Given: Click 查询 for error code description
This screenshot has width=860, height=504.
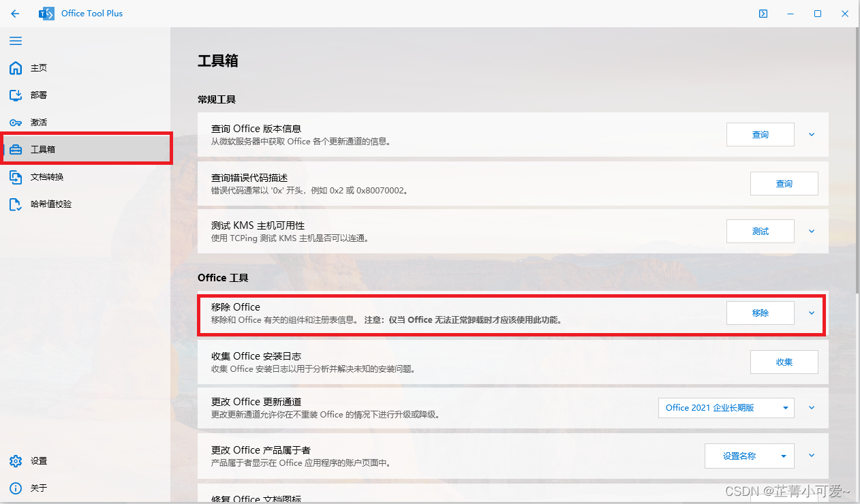Looking at the screenshot, I should [784, 184].
